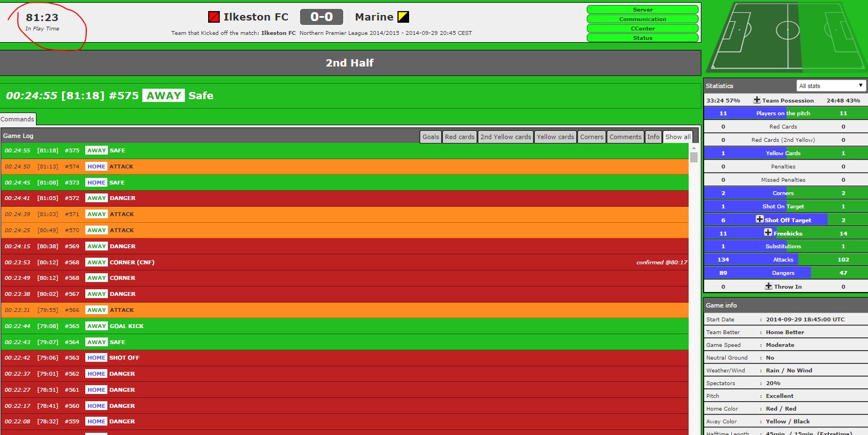The width and height of the screenshot is (868, 435).
Task: Click the 'confirmed @80:17' note
Action: 662,263
